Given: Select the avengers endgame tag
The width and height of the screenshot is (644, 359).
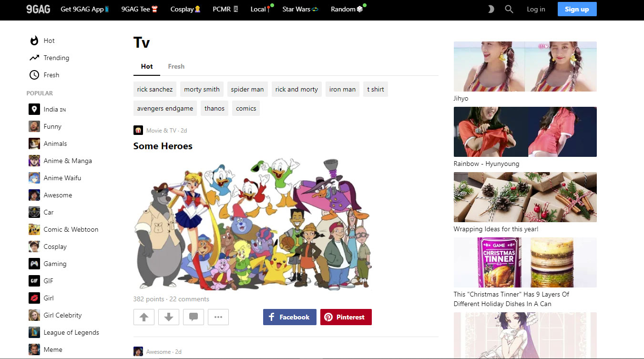Looking at the screenshot, I should pyautogui.click(x=165, y=108).
